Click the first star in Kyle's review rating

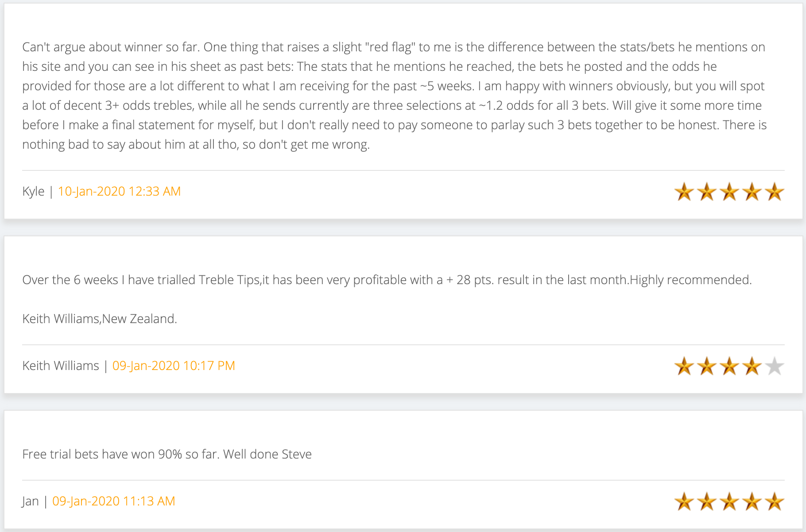[684, 192]
